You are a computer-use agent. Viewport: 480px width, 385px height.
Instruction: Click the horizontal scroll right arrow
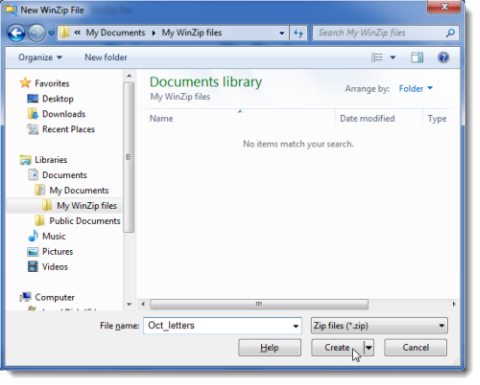click(454, 304)
